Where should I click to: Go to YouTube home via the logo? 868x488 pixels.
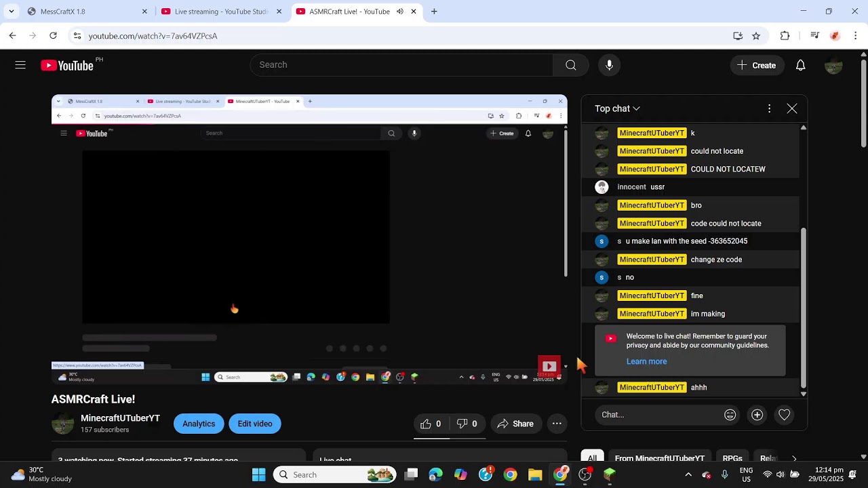[67, 65]
